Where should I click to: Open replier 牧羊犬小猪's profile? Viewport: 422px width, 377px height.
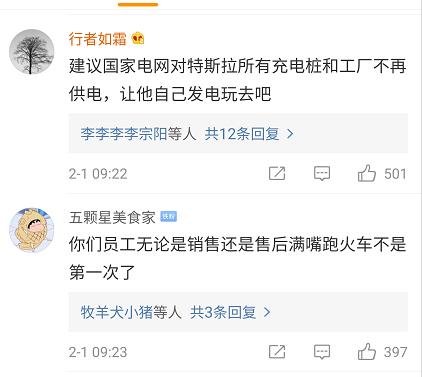tap(117, 312)
